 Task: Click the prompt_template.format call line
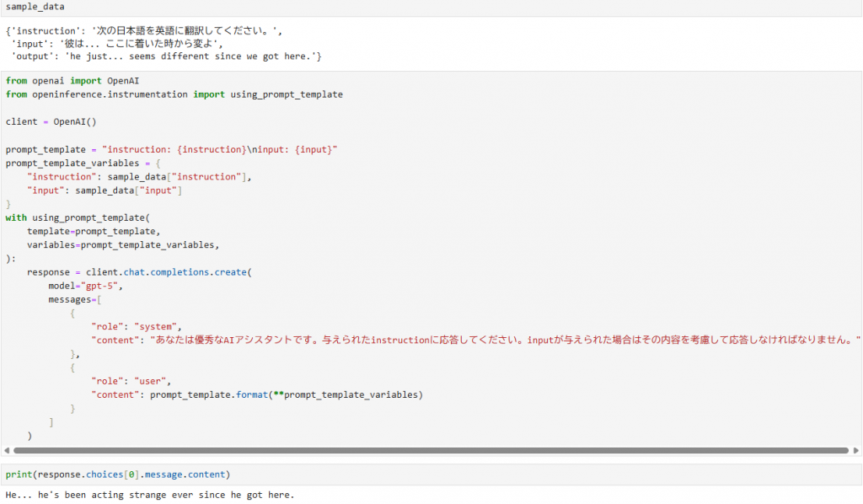(257, 394)
